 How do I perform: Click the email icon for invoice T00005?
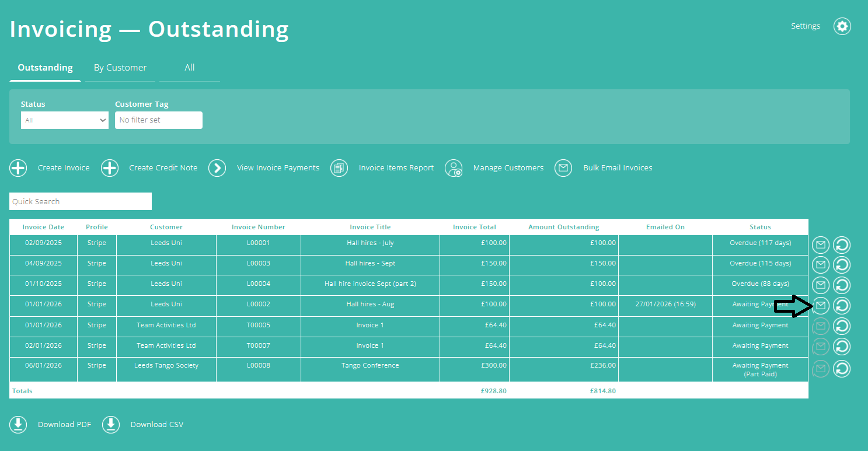pyautogui.click(x=821, y=326)
